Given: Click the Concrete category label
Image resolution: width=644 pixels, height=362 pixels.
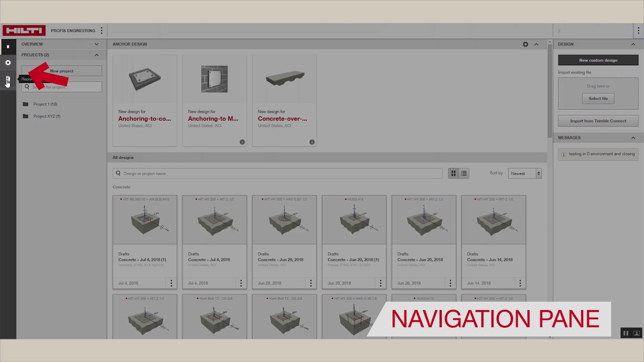Looking at the screenshot, I should (x=121, y=187).
